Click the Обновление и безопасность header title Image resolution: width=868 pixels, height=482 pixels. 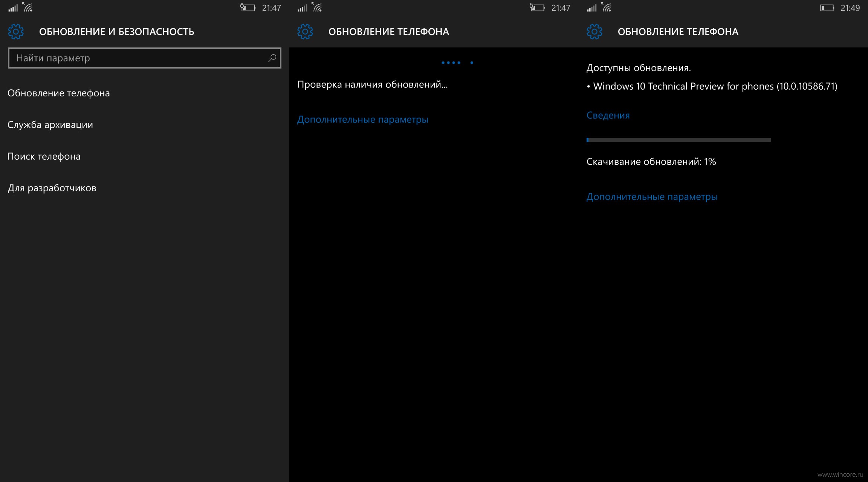(117, 32)
